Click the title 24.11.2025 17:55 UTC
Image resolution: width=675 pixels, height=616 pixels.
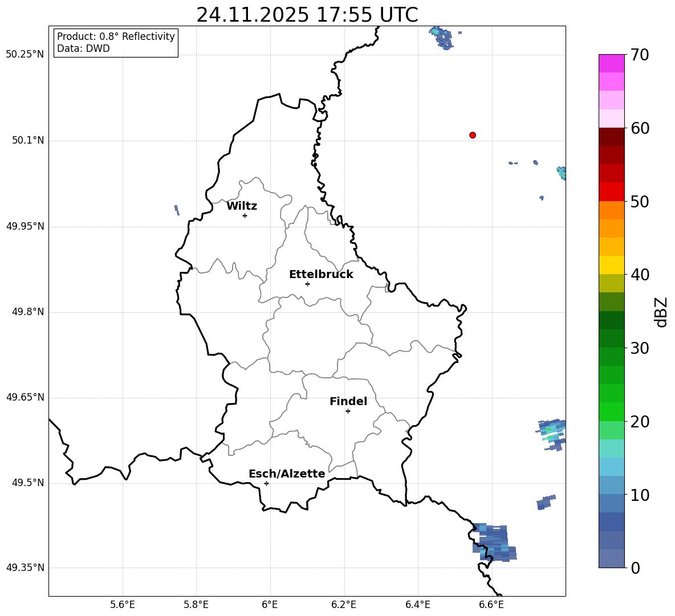tap(307, 15)
